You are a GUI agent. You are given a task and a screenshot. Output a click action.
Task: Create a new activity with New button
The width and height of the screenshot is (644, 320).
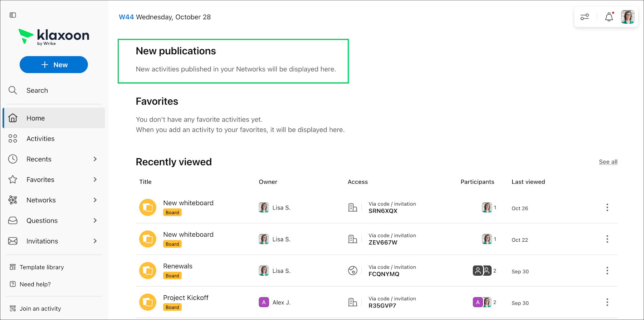coord(54,65)
